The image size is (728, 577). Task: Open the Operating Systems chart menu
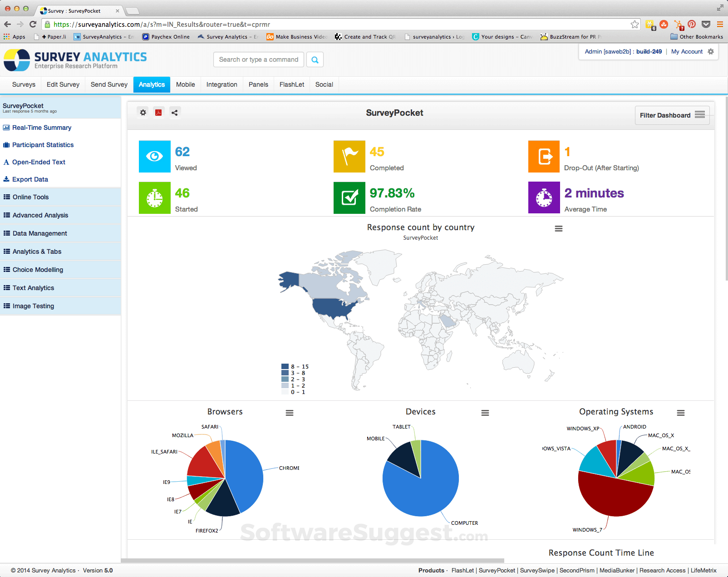click(x=680, y=413)
